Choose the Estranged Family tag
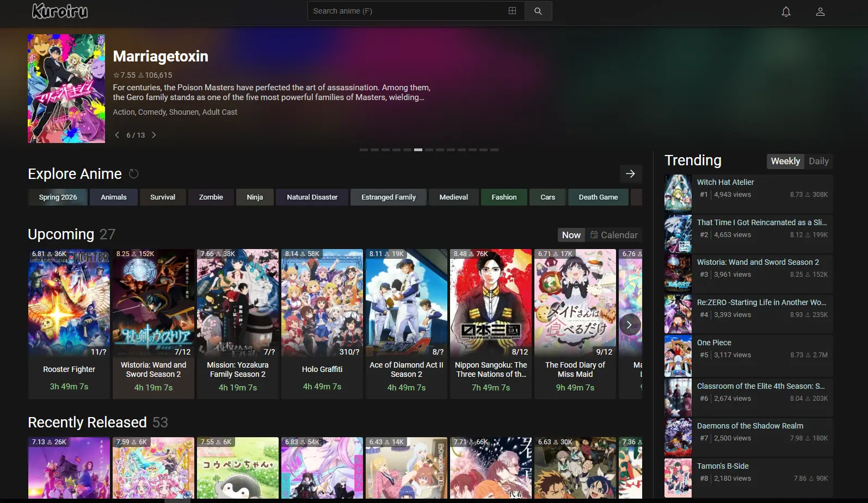This screenshot has width=868, height=503. pyautogui.click(x=389, y=197)
